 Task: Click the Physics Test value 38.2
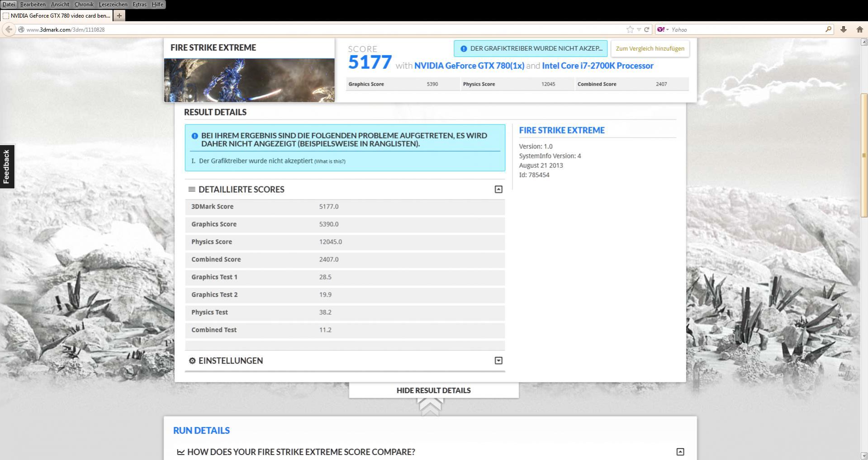[x=325, y=313]
